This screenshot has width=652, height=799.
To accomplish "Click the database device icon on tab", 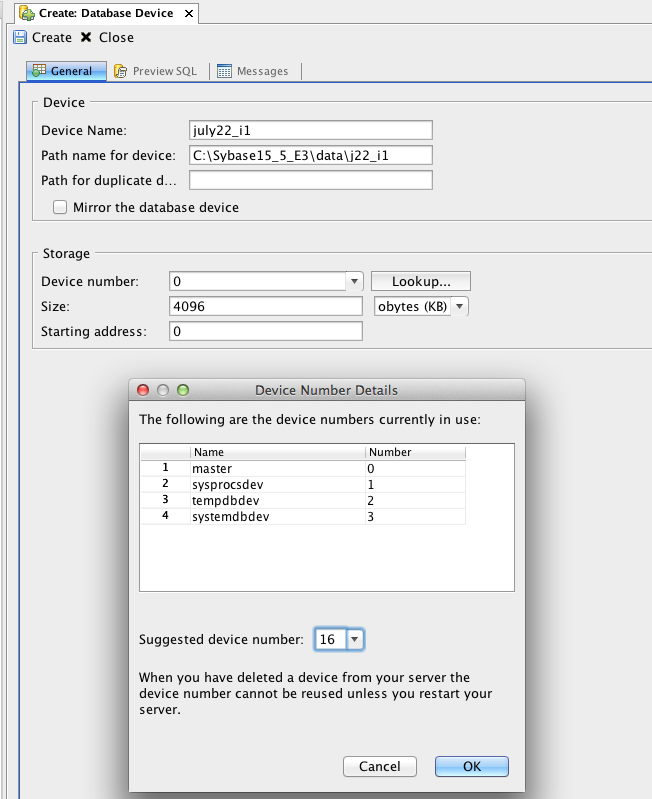I will coord(26,14).
